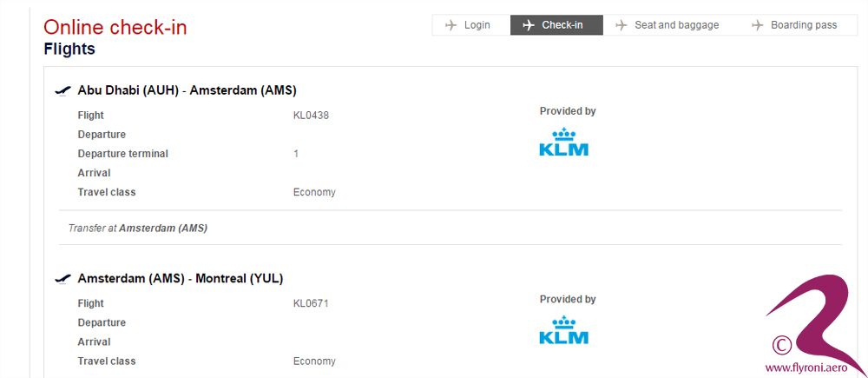Click takeoff icon next to Amsterdam - Montreal flight

tap(63, 278)
